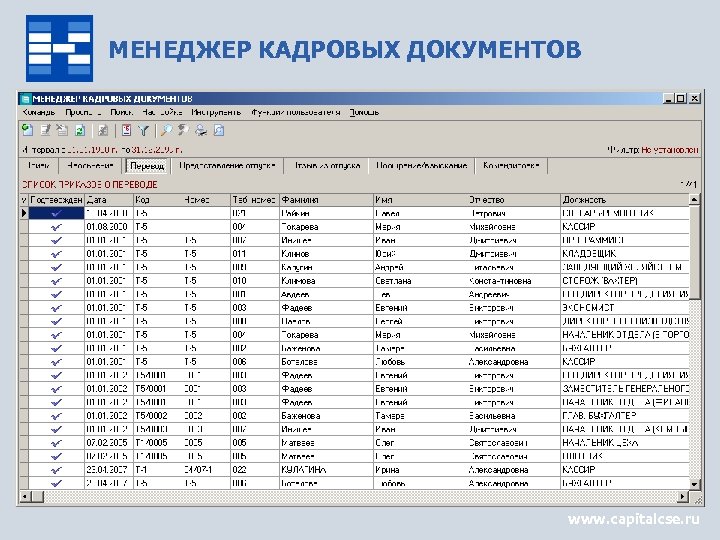
Task: Toggle confirmed checkmark in Фадеев ЭКОНОМИСТ row
Action: coord(56,308)
